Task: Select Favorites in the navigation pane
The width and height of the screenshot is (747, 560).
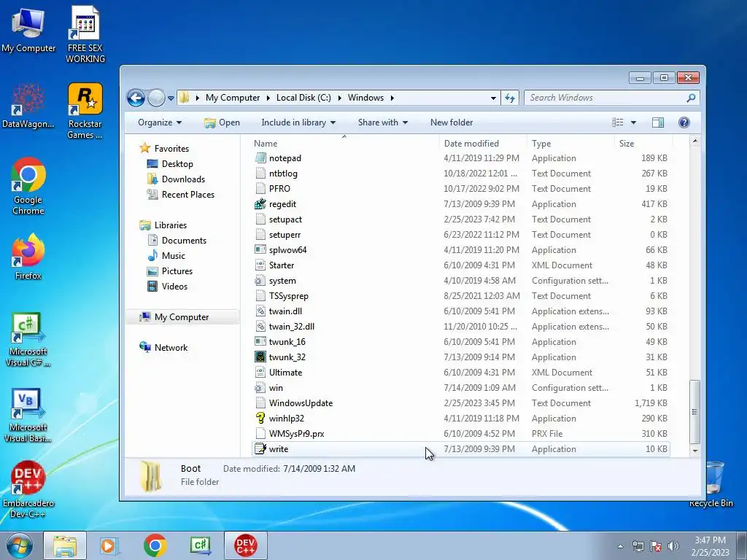Action: pyautogui.click(x=171, y=149)
